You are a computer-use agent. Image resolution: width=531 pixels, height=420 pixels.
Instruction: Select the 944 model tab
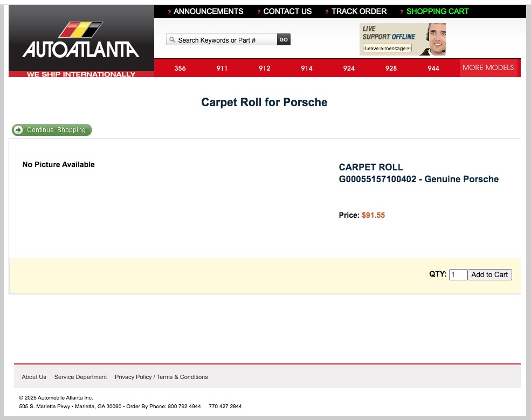click(433, 68)
